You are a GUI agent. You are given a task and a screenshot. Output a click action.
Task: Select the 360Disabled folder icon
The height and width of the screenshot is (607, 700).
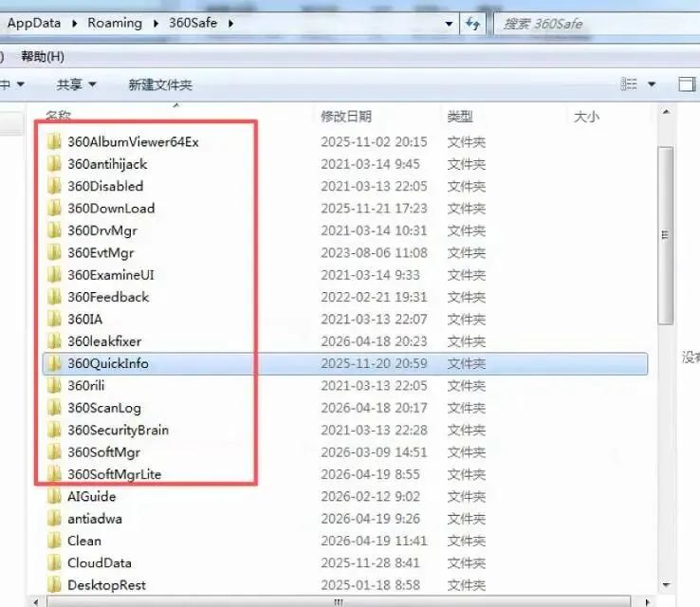click(54, 186)
